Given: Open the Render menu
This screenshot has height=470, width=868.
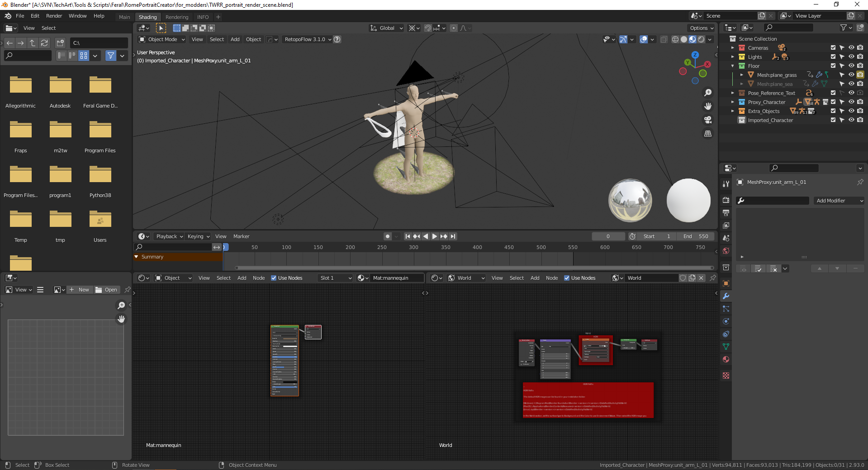Looking at the screenshot, I should (x=54, y=16).
